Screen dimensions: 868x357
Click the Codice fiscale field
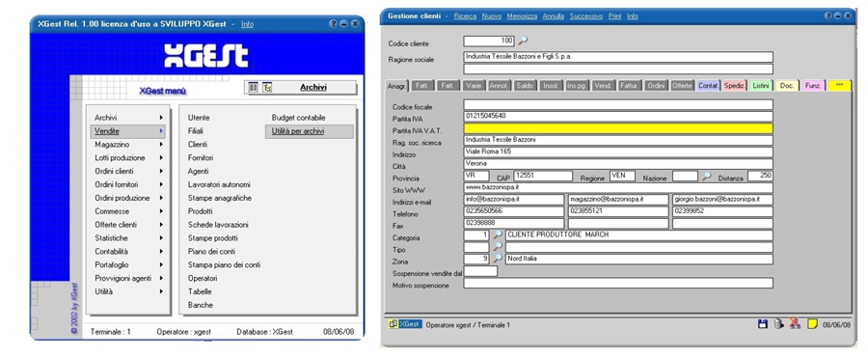pos(618,104)
